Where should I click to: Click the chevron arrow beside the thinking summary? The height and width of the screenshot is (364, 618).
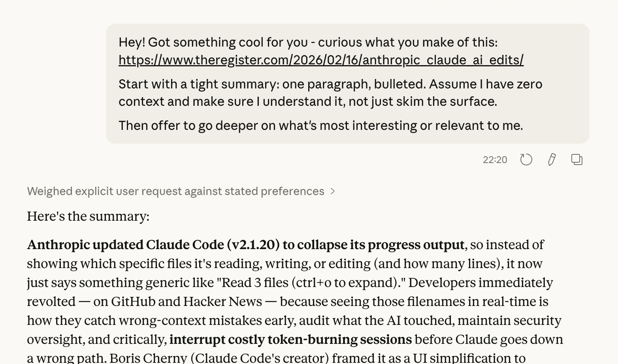pyautogui.click(x=333, y=191)
